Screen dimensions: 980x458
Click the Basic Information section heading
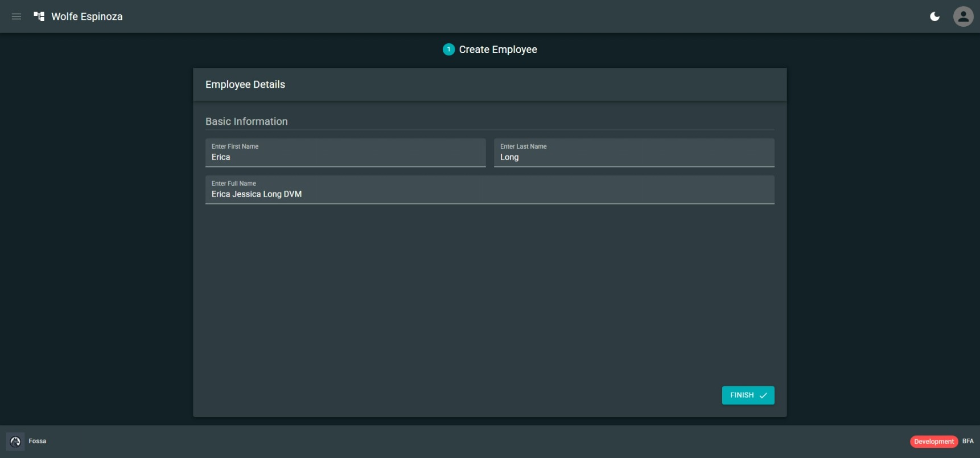point(246,121)
